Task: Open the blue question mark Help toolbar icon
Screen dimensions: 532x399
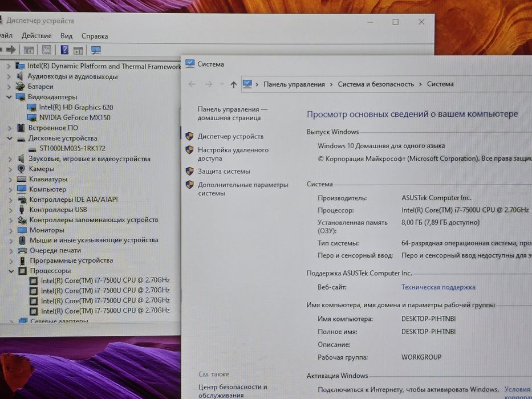Action: click(64, 50)
